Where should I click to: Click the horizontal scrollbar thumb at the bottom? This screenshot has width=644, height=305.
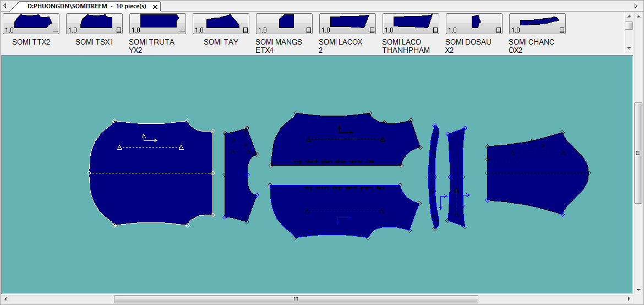coord(296,299)
